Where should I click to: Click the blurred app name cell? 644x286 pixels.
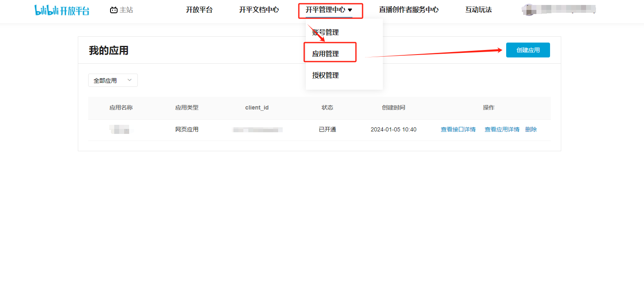point(120,129)
